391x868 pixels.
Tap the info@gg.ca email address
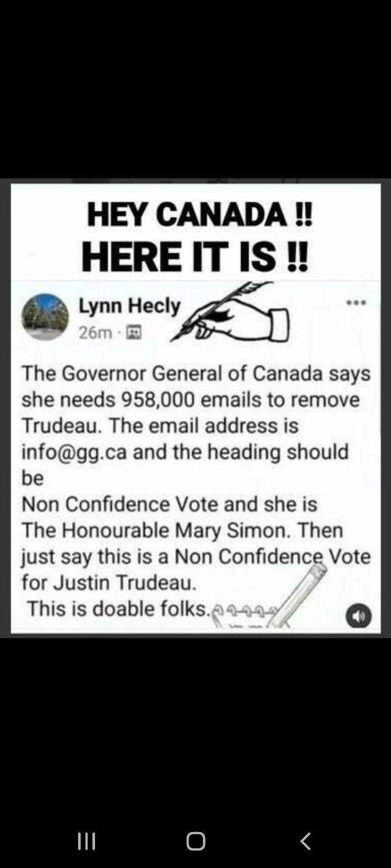coord(74,452)
